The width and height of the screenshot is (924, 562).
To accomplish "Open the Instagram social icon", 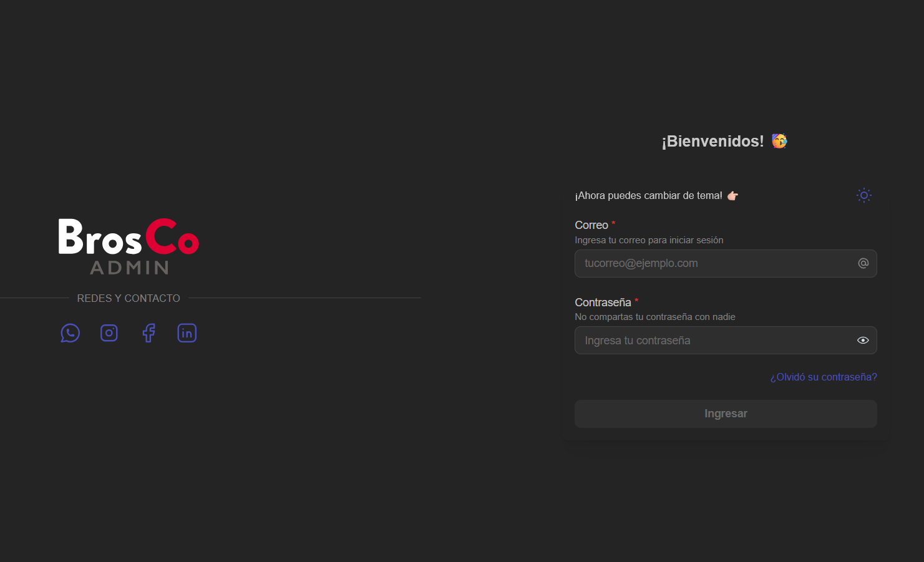I will 109,333.
